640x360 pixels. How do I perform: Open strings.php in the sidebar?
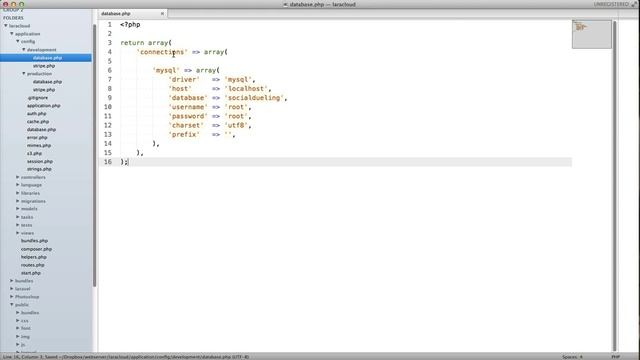tap(39, 169)
